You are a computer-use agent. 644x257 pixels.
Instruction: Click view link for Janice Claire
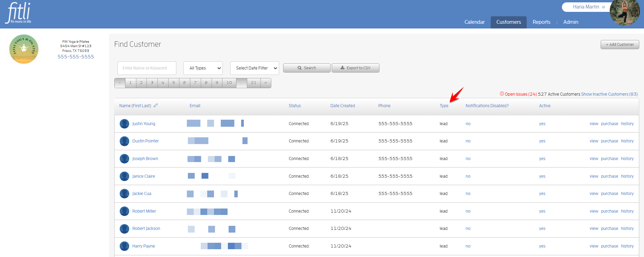(594, 176)
